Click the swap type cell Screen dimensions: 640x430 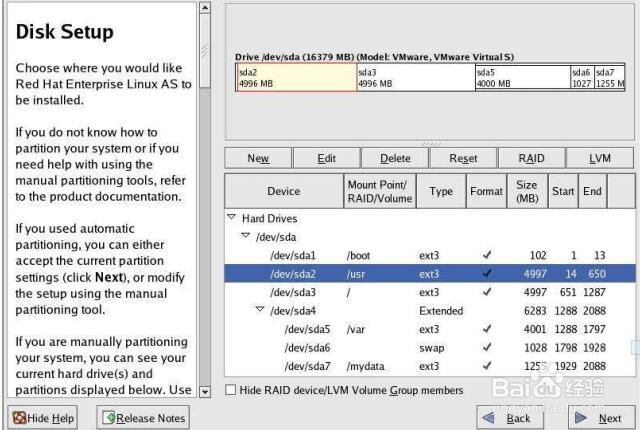(431, 348)
